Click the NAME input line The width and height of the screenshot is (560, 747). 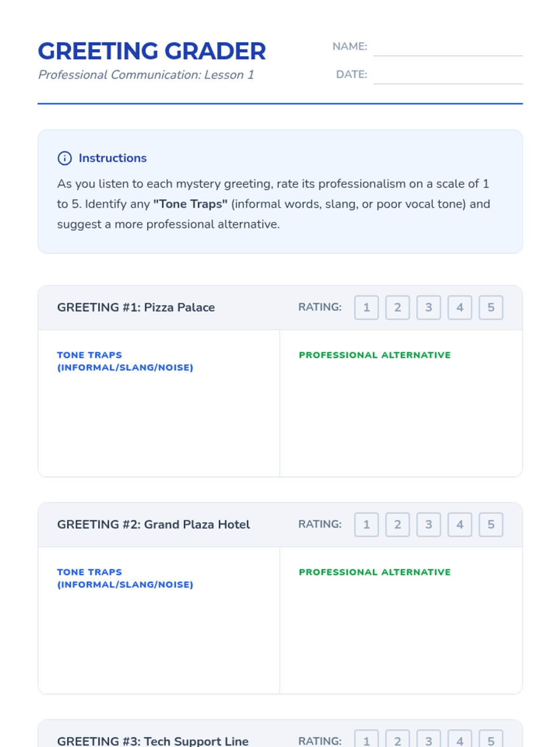tap(448, 47)
